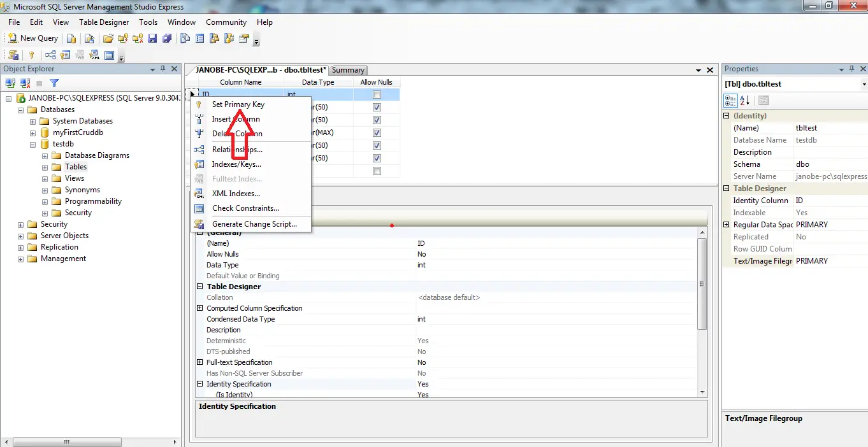868x447 pixels.
Task: Expand Regular Data Space property in Properties
Action: click(727, 225)
